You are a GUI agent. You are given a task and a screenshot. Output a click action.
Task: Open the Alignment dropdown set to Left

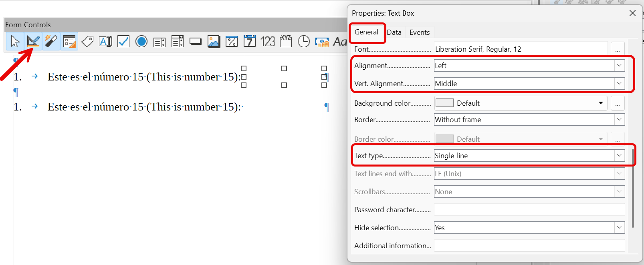pos(619,66)
